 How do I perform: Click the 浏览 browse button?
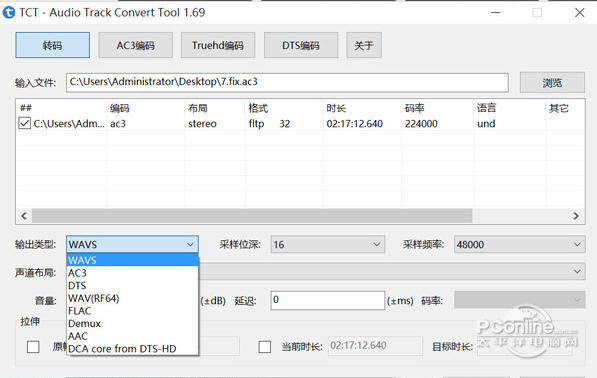tap(552, 83)
